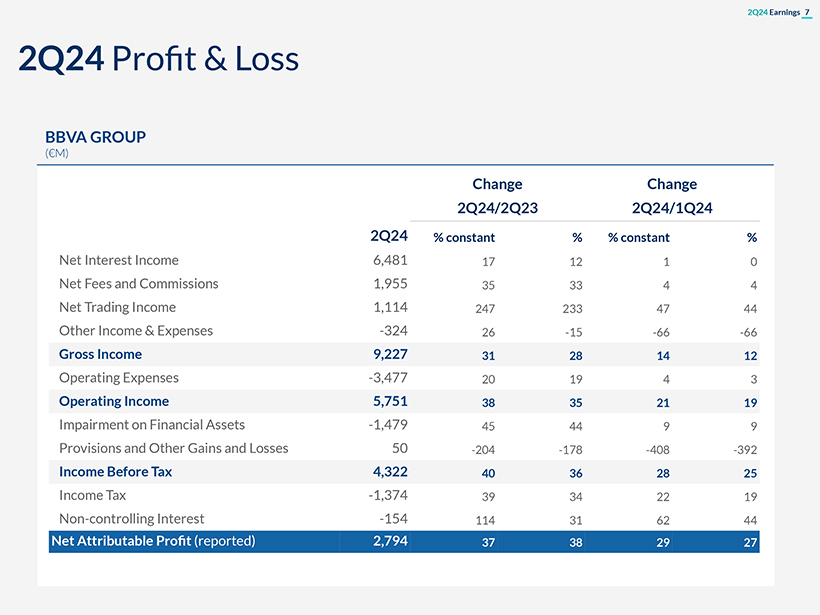Screen dimensions: 820x615
Task: Select the Impairment on Financial Assets label
Action: (151, 425)
